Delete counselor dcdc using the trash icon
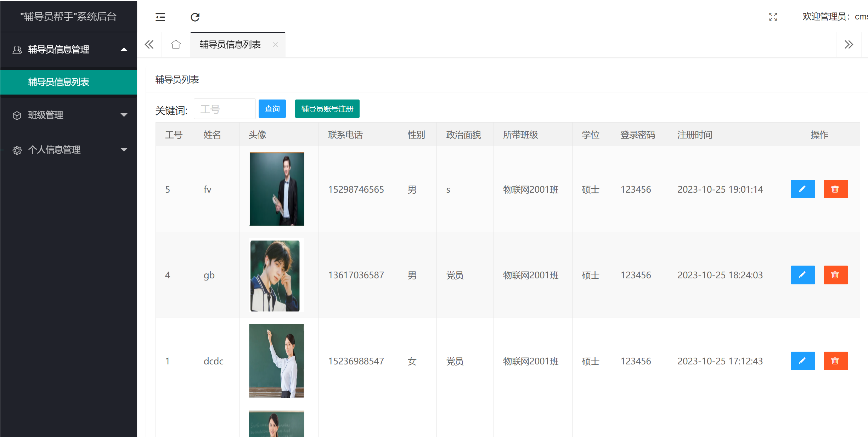The height and width of the screenshot is (437, 868). 835,361
